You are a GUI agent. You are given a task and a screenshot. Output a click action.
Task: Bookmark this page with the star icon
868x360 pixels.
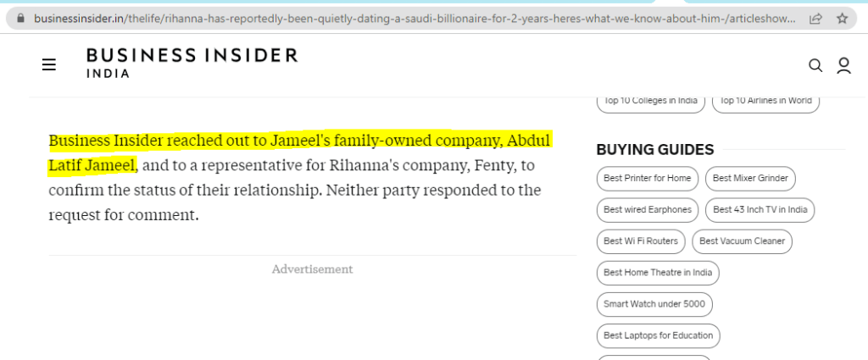coord(842,17)
